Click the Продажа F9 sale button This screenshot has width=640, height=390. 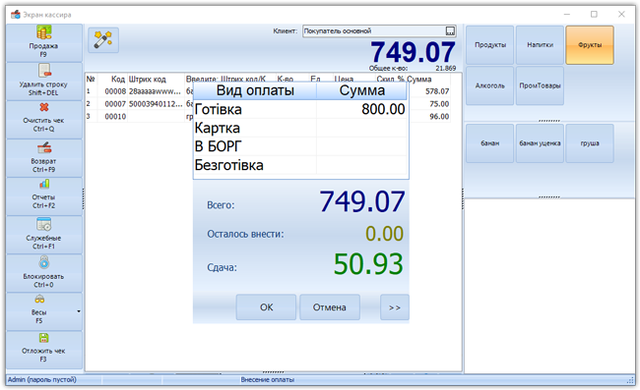44,43
